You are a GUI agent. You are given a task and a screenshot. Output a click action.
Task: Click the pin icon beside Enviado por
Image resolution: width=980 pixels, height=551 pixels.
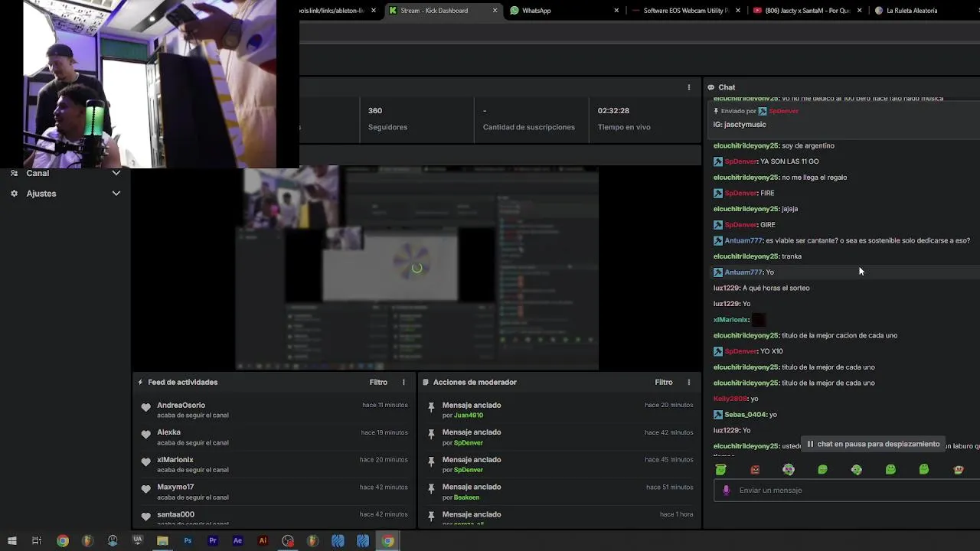(716, 111)
